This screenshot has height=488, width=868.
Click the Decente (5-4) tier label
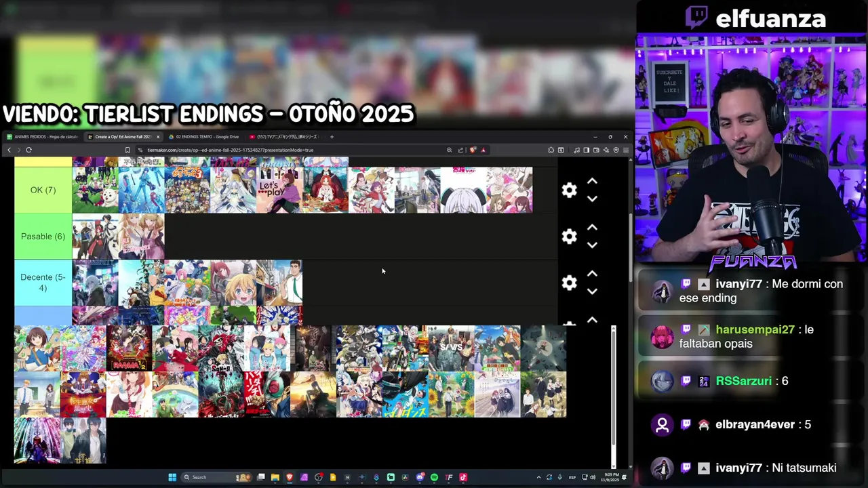[x=43, y=283]
